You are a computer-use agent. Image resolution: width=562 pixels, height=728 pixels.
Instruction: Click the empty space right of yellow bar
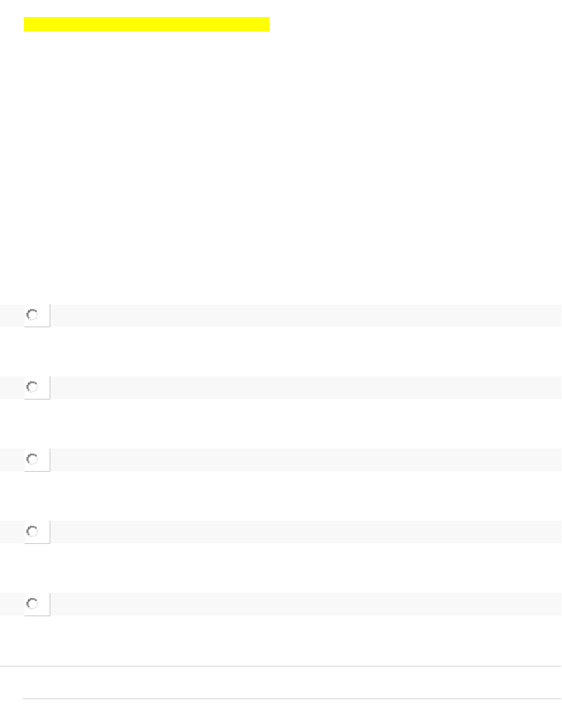[415, 24]
